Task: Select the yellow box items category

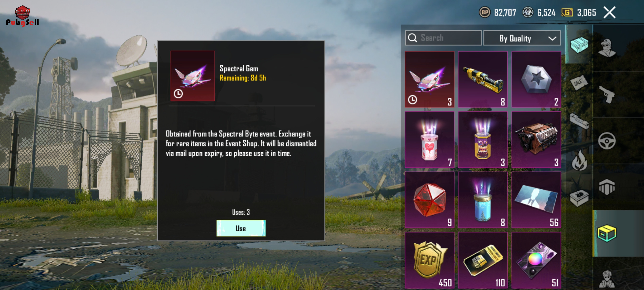Action: [607, 233]
